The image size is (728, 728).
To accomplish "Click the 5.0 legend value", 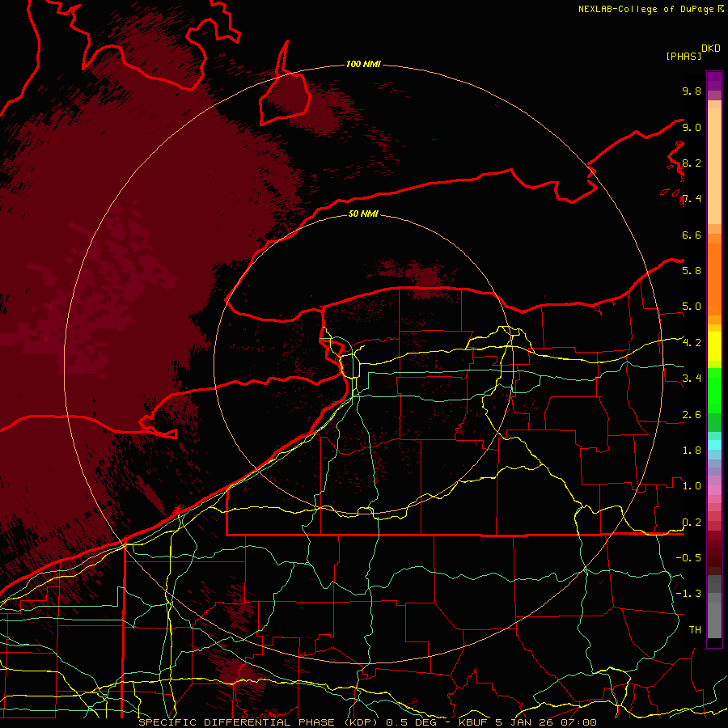I will 692,307.
